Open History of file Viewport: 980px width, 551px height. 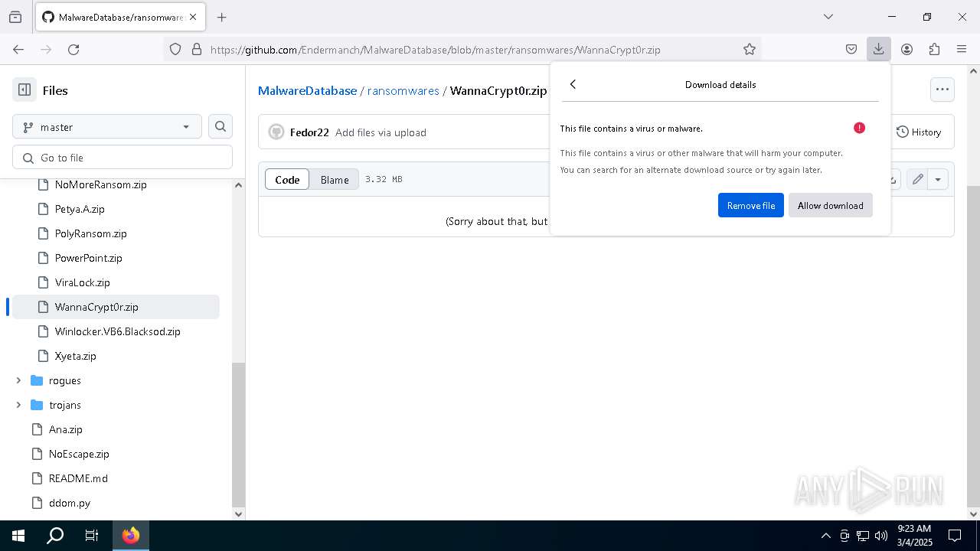pos(919,132)
